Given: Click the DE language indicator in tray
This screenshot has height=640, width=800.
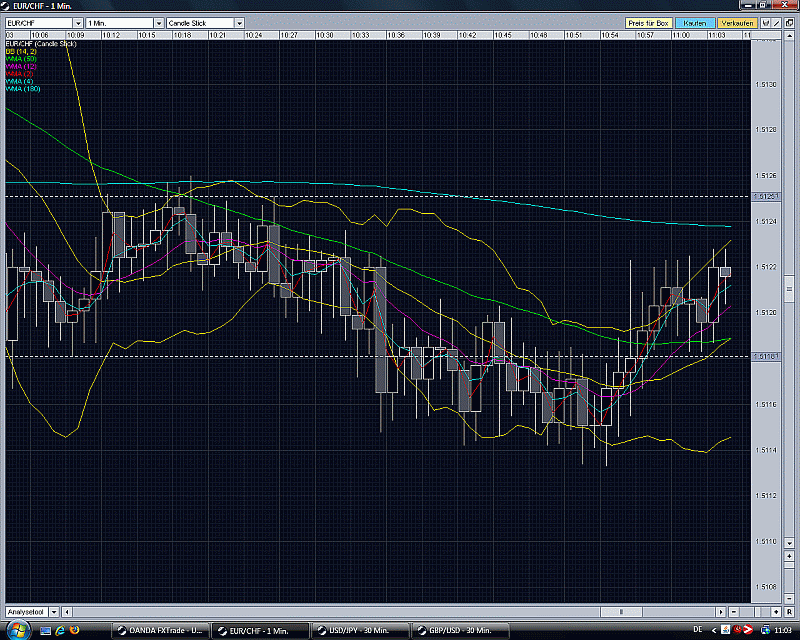Looking at the screenshot, I should 696,629.
